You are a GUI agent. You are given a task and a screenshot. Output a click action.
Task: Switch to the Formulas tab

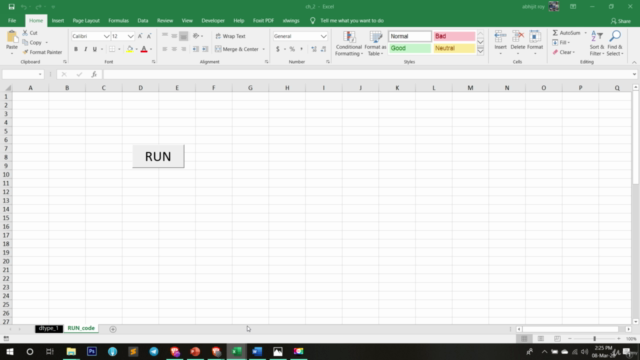[118, 20]
